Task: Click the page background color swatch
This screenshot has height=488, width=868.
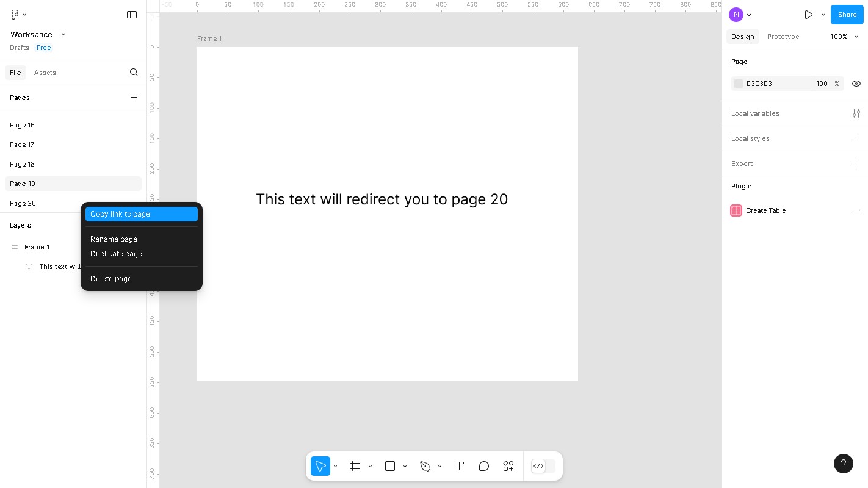Action: point(739,84)
